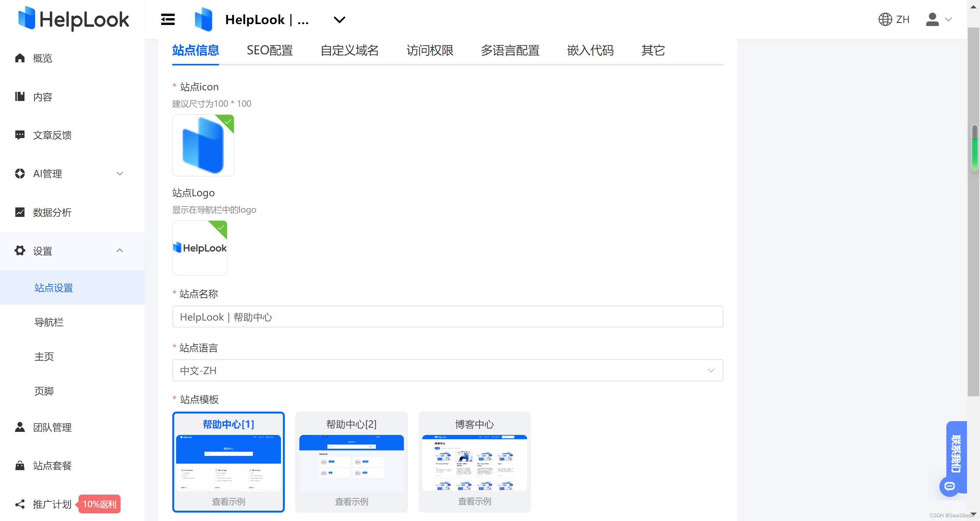Click the sidebar collapse menu icon

point(168,20)
